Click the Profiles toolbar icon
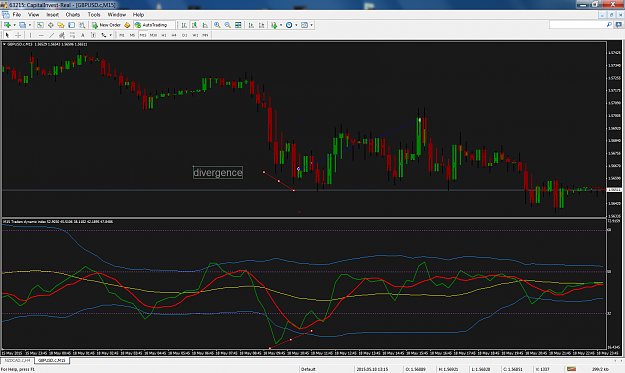 point(22,25)
